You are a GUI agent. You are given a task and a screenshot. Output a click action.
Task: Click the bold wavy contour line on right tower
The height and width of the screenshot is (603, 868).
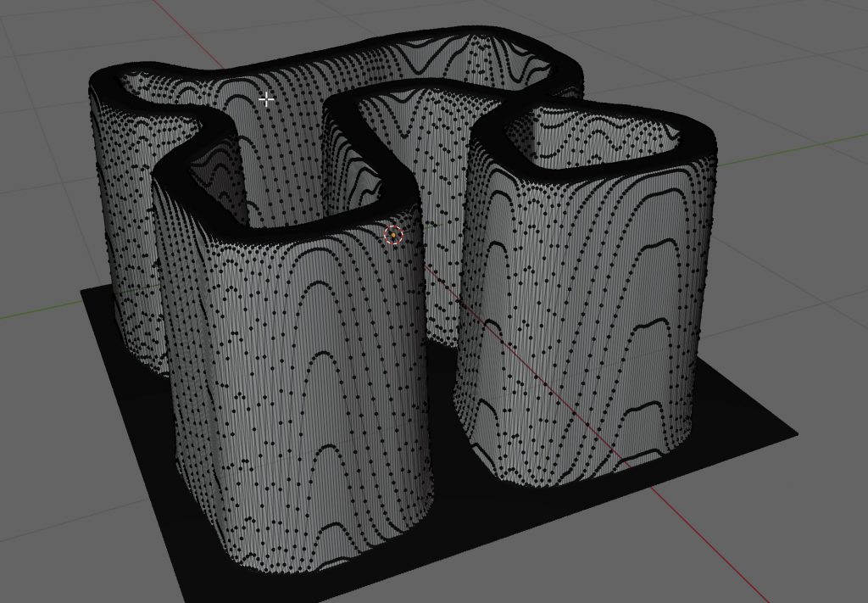click(653, 325)
